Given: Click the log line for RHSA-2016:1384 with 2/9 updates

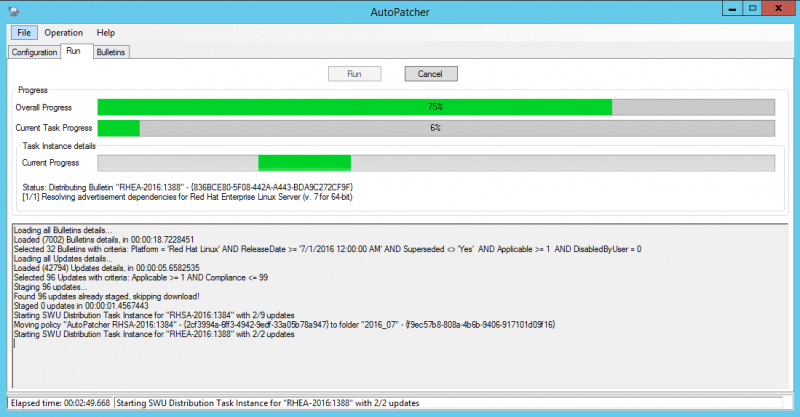Looking at the screenshot, I should tap(154, 315).
